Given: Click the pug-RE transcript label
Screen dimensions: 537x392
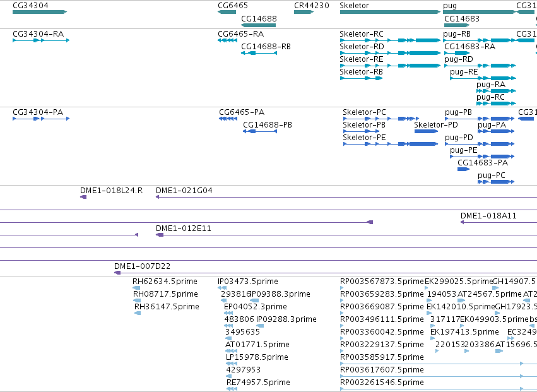Looking at the screenshot, I should (464, 72).
